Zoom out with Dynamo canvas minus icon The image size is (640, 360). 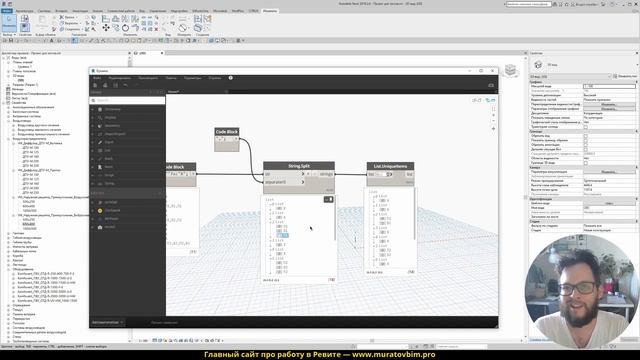[493, 121]
